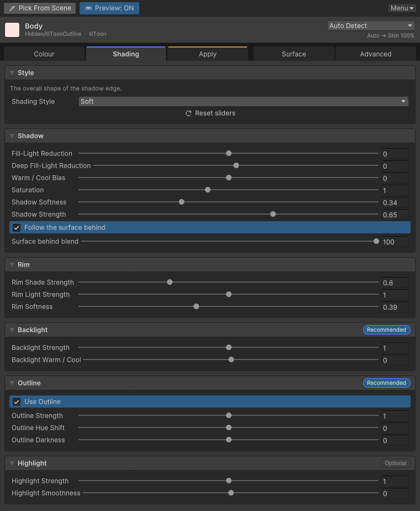Click the Backlight Strength value field
The width and height of the screenshot is (420, 511).
pos(395,348)
